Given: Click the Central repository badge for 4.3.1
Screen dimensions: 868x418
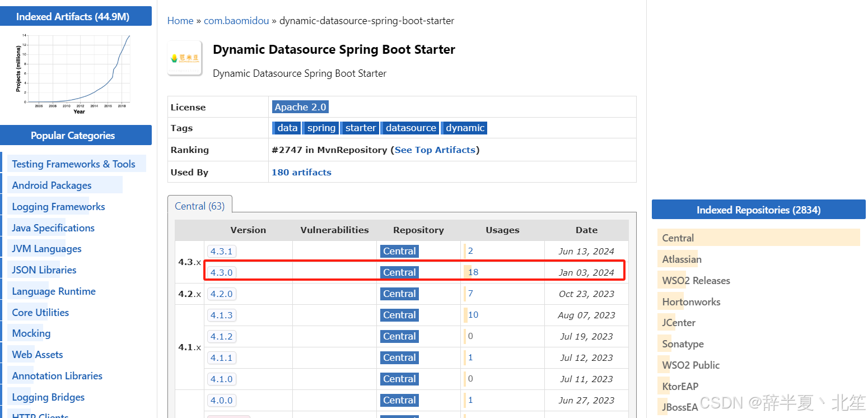Looking at the screenshot, I should point(399,252).
